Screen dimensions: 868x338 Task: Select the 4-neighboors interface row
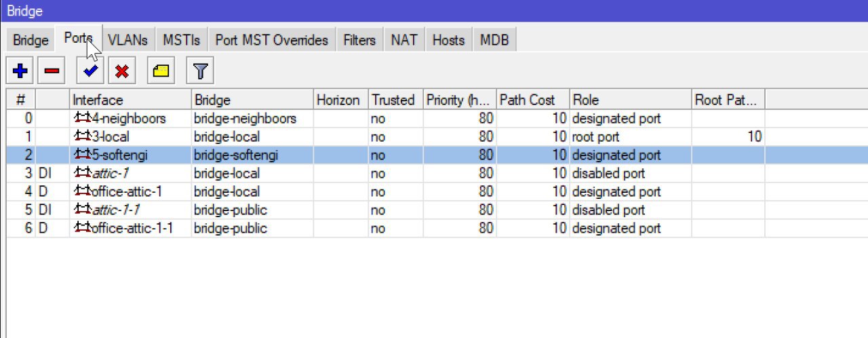tap(437, 118)
